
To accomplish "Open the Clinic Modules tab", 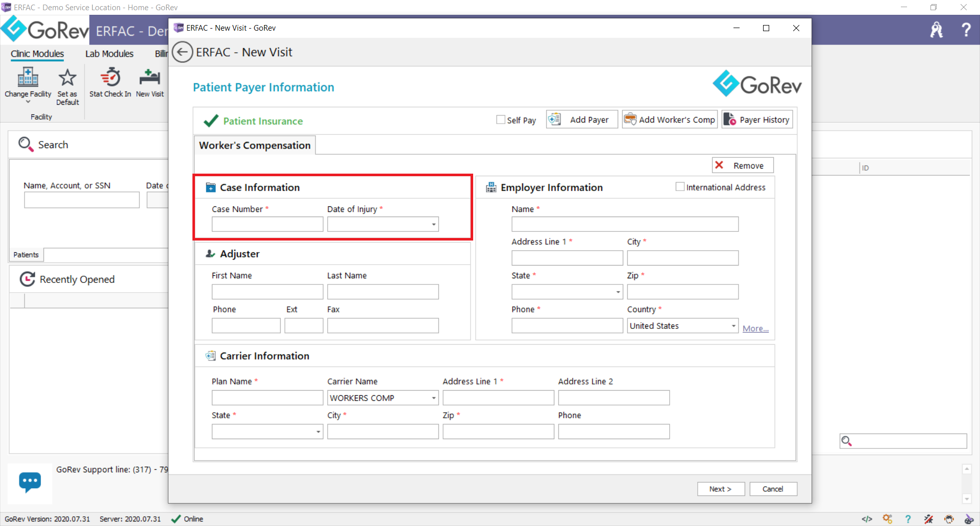I will (37, 54).
